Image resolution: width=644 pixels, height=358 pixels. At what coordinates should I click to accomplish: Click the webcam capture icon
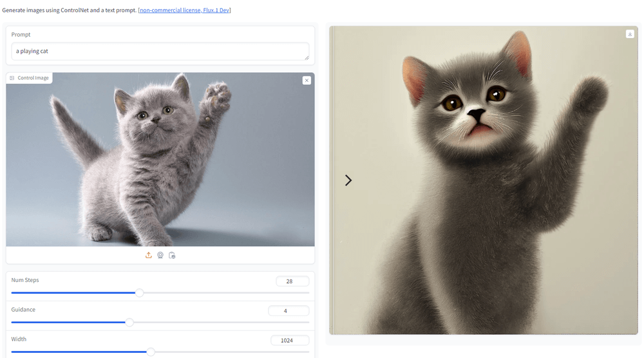160,256
